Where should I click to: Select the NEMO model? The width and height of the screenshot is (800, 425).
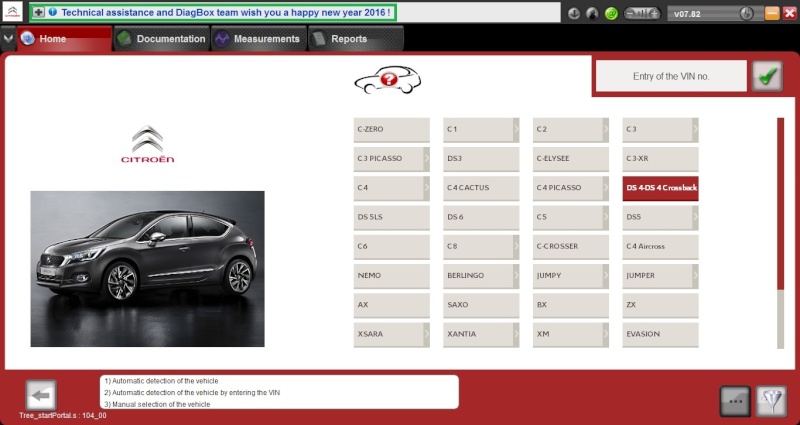coord(391,276)
